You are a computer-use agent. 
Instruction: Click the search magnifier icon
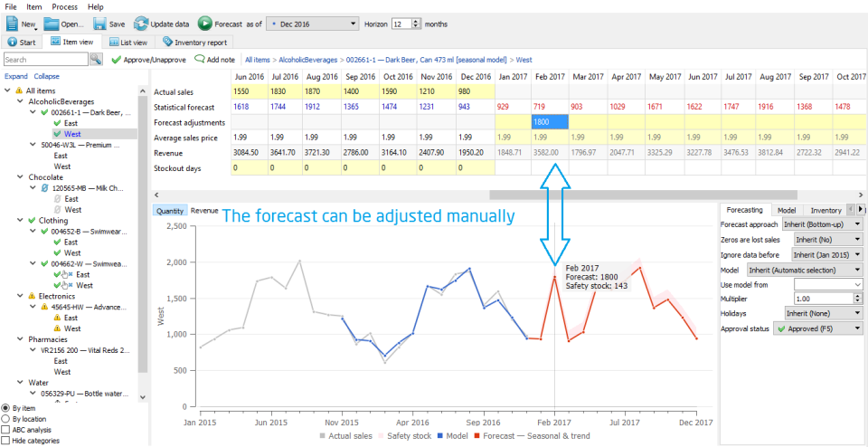(x=97, y=59)
